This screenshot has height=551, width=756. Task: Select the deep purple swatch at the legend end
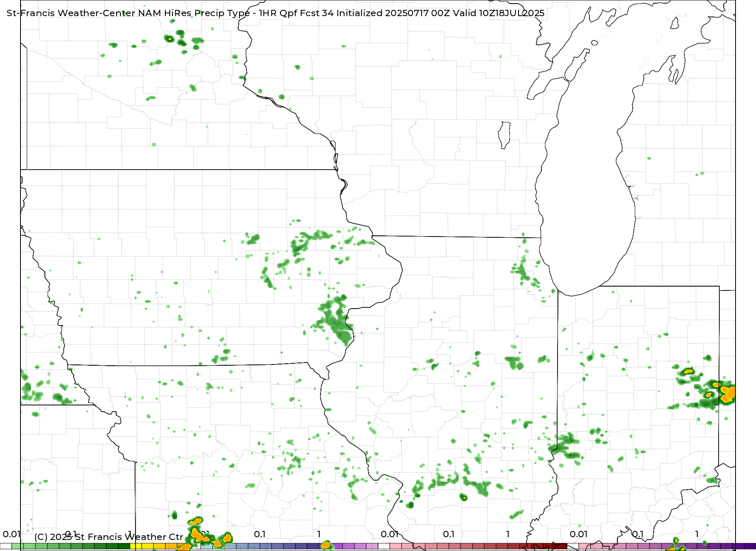(x=750, y=546)
